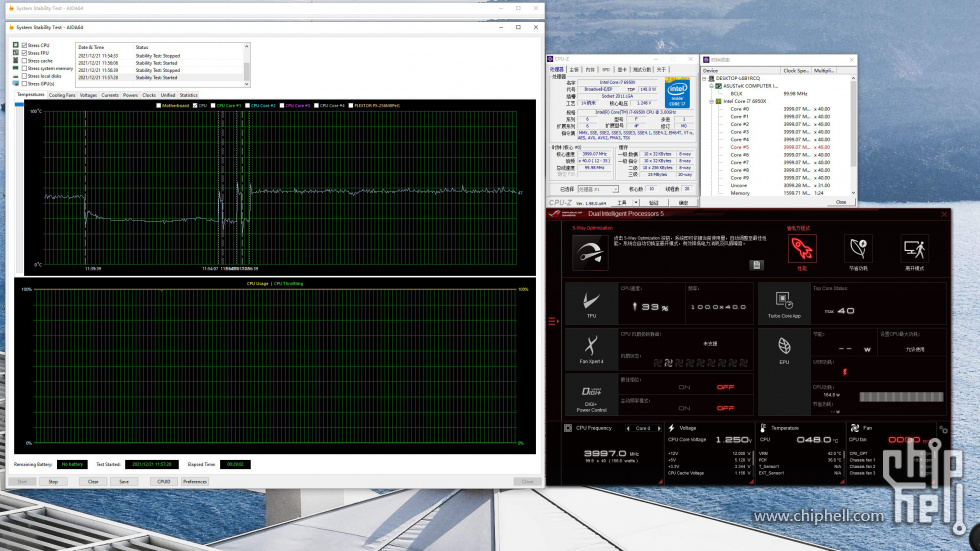Switch to the Statistics tab
The image size is (980, 551).
(x=188, y=95)
